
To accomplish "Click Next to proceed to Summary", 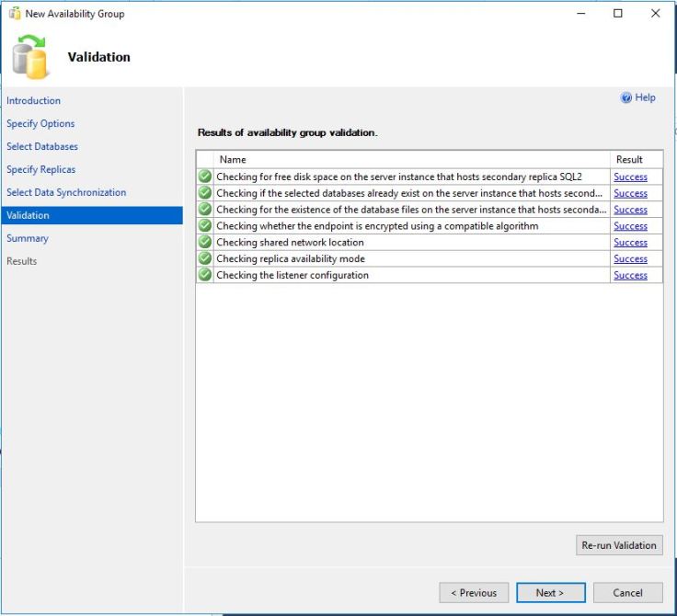I will 550,593.
